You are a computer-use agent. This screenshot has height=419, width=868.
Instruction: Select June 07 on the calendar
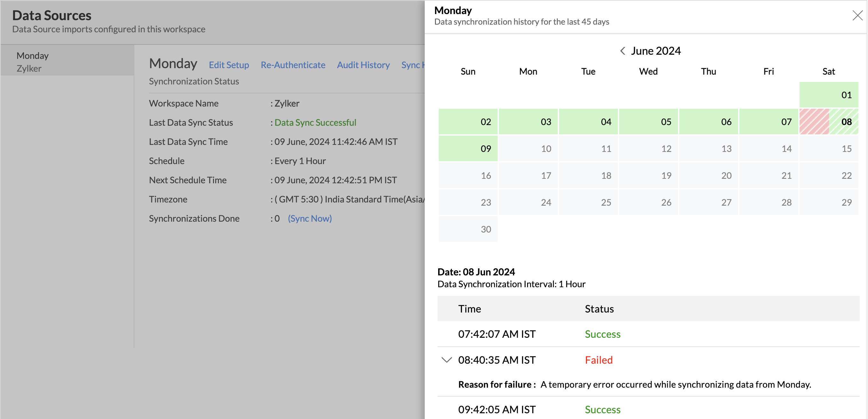click(769, 122)
